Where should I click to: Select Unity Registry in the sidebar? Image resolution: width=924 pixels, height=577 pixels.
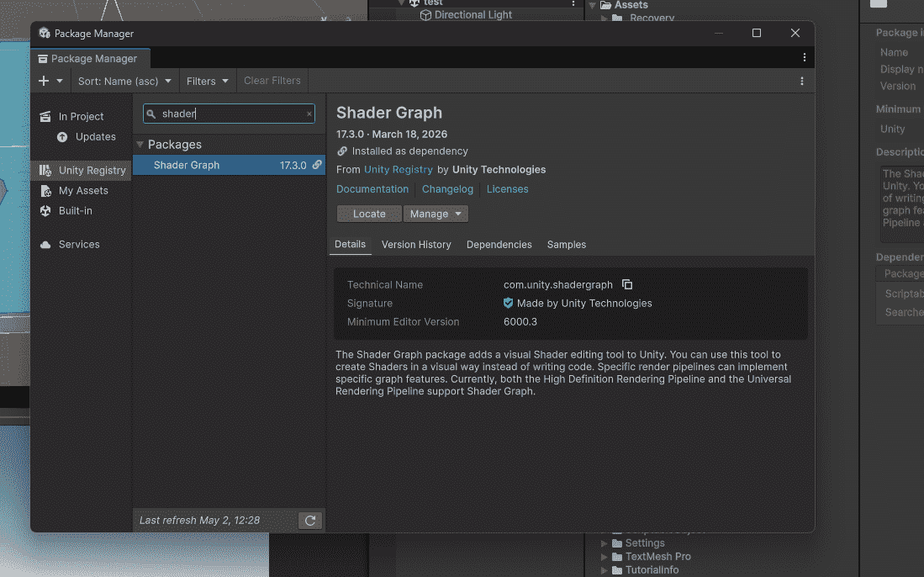click(92, 171)
